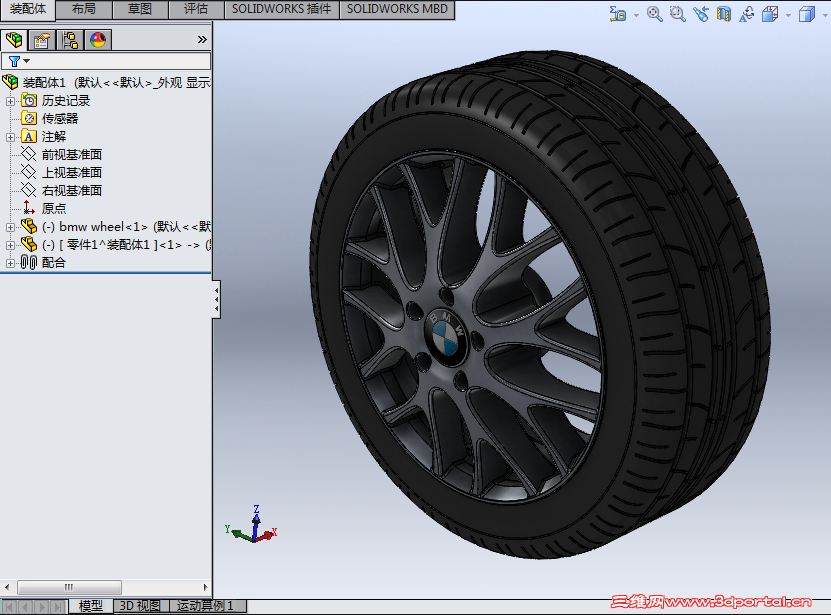831x615 pixels.
Task: Select the BMW center cap logo on the wheel
Action: pyautogui.click(x=446, y=336)
